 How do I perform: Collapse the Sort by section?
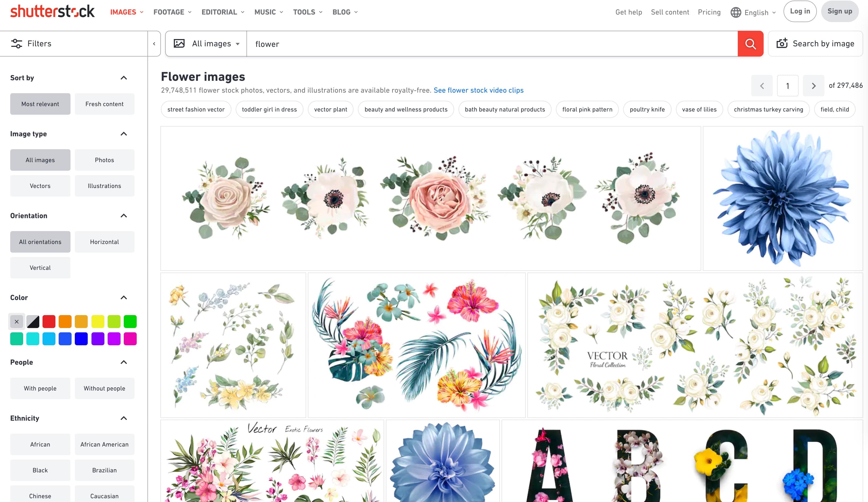(124, 78)
